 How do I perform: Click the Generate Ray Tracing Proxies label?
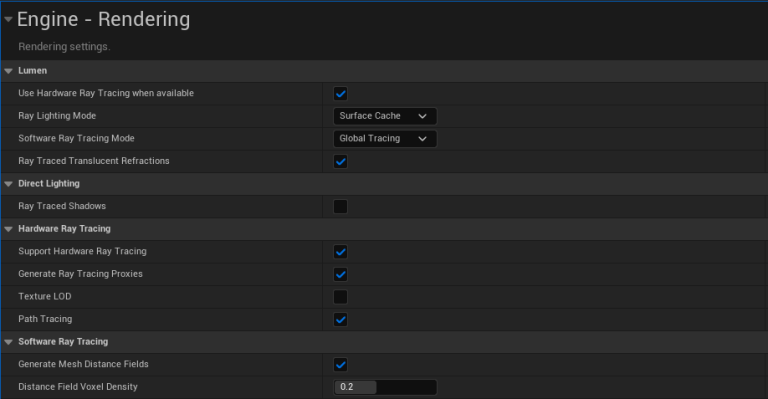80,274
